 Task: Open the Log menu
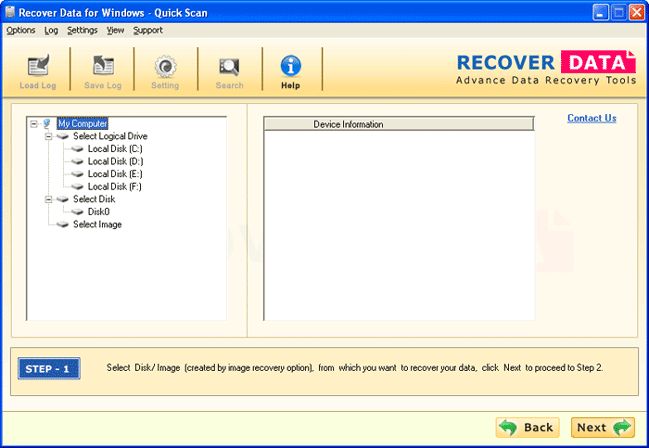[x=51, y=30]
